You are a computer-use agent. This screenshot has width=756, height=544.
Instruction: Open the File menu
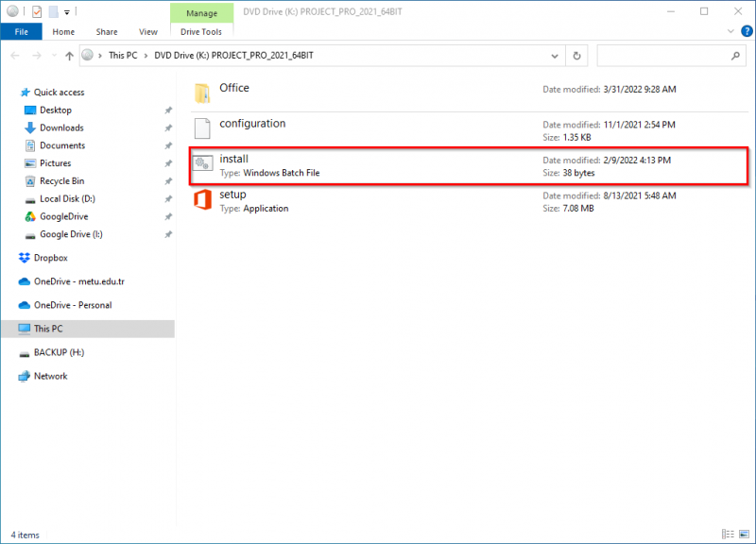(x=21, y=32)
